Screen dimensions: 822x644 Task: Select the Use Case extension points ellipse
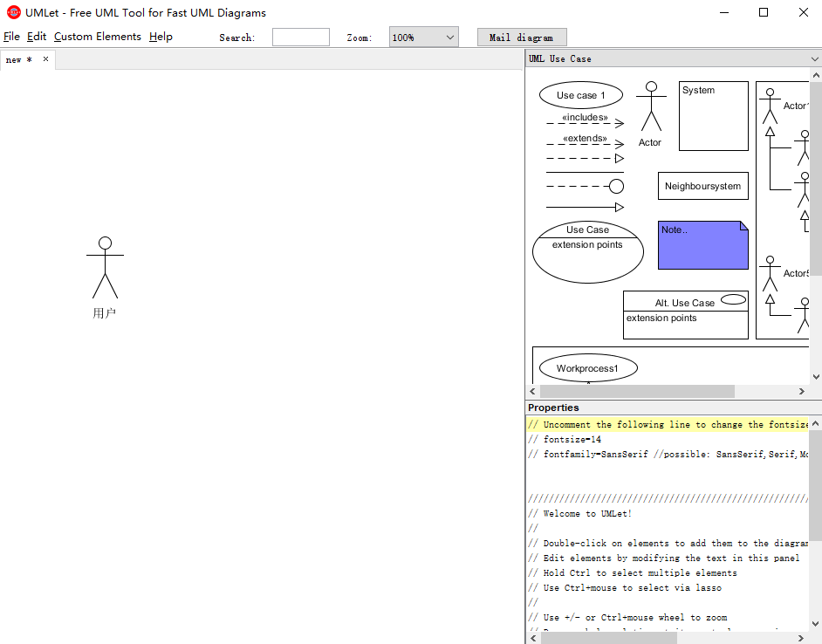tap(587, 251)
